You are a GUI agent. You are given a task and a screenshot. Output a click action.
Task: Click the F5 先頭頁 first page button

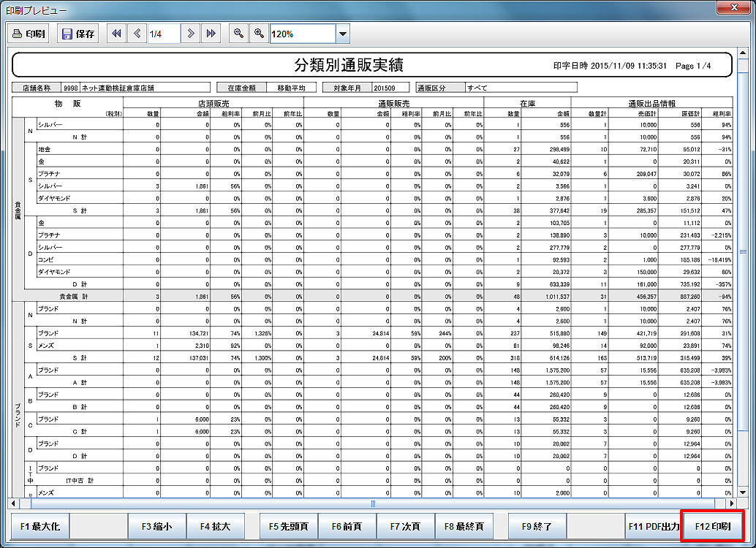288,526
